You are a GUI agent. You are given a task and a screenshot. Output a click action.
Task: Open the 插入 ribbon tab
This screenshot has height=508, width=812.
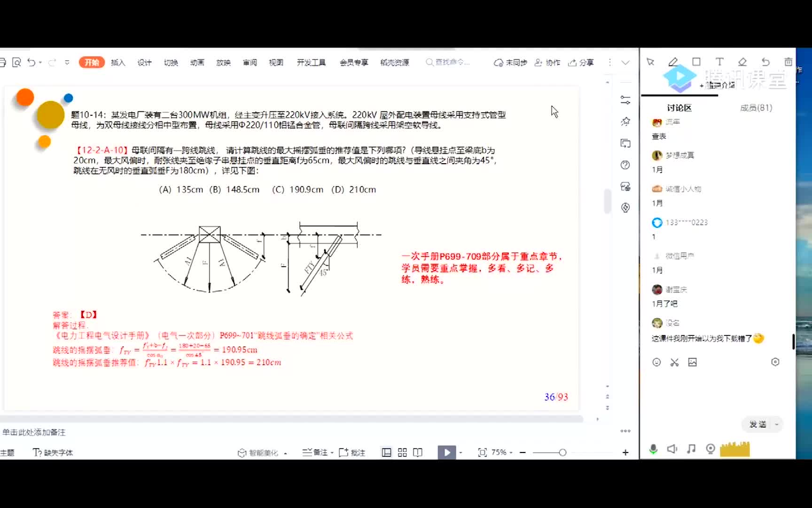coord(118,63)
